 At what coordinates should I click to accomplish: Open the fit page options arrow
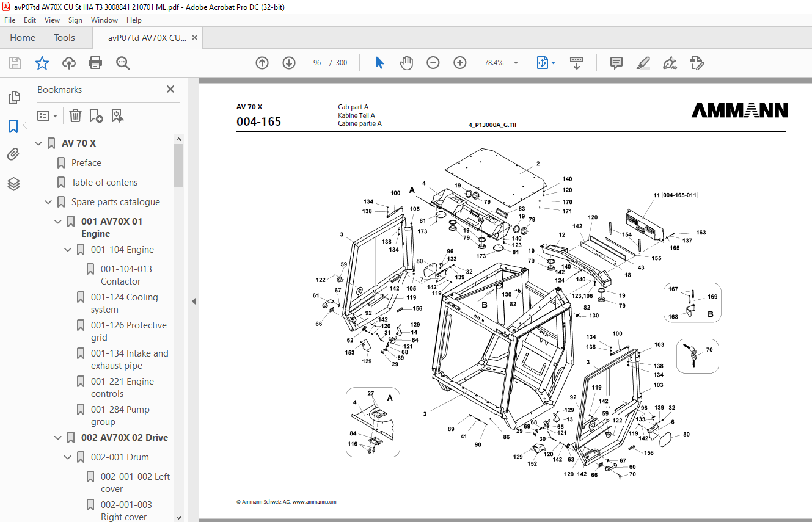pyautogui.click(x=554, y=63)
